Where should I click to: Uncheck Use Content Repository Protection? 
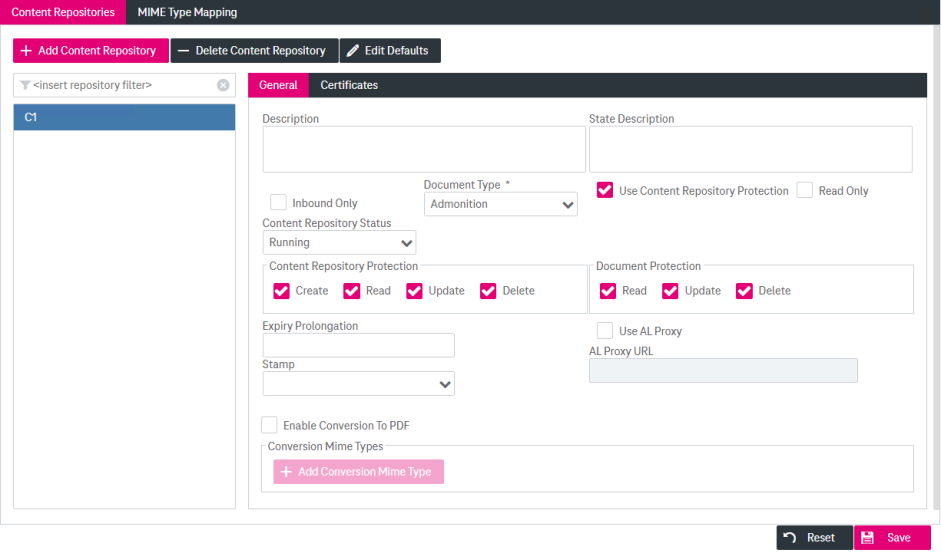click(x=605, y=190)
